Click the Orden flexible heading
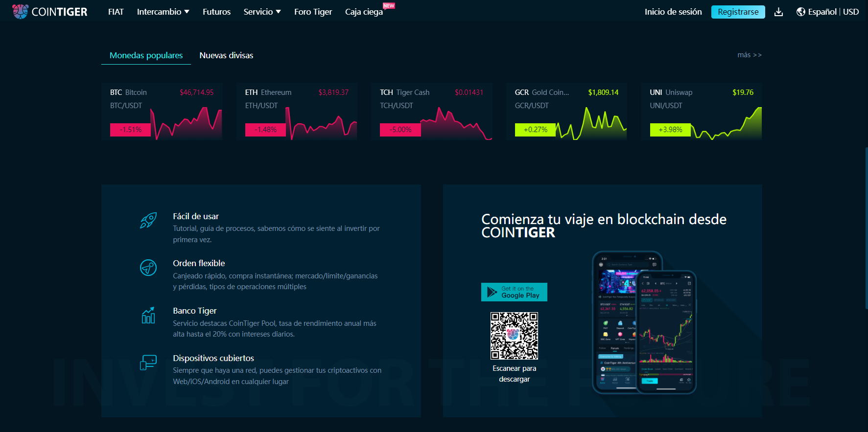Screen dimensions: 868x432 [x=199, y=263]
